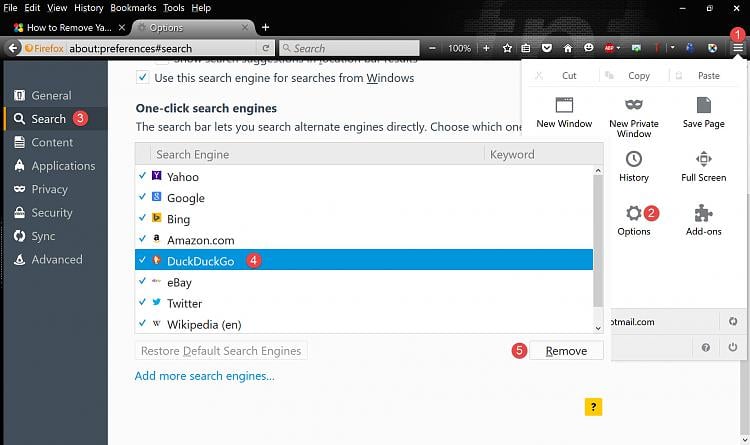Click New Window in the menu panel
Image resolution: width=750 pixels, height=445 pixels.
(564, 112)
